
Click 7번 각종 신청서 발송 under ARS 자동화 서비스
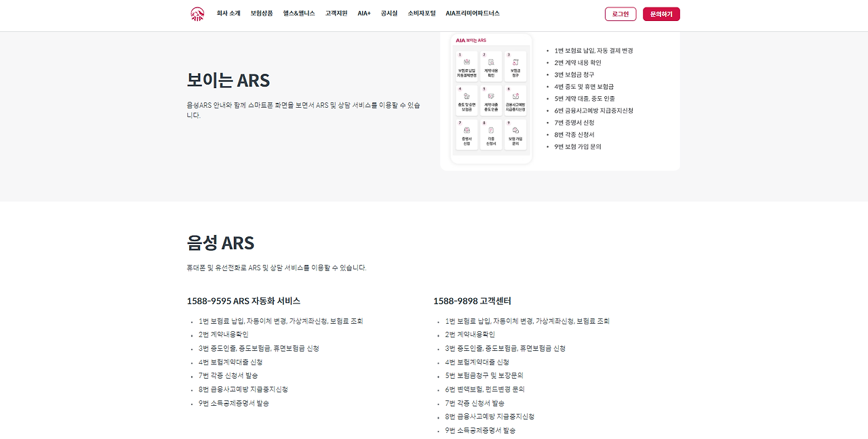pyautogui.click(x=229, y=375)
